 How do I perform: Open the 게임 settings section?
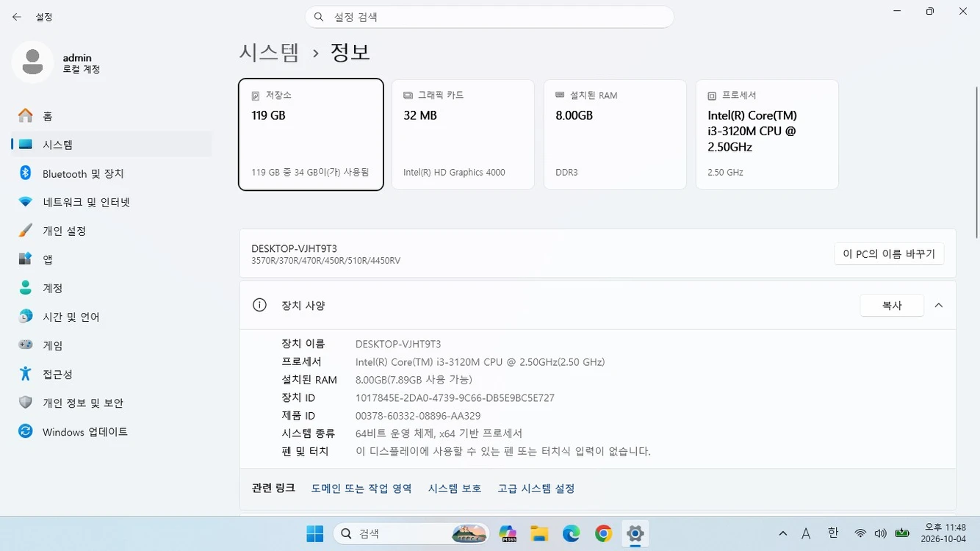pyautogui.click(x=112, y=345)
